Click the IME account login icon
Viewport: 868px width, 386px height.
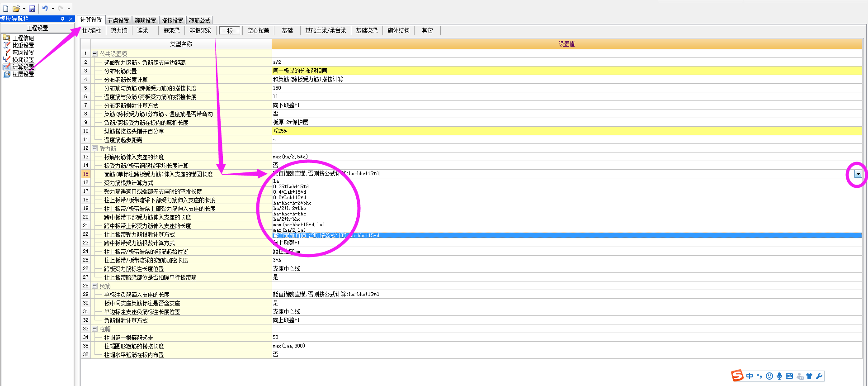click(x=800, y=376)
